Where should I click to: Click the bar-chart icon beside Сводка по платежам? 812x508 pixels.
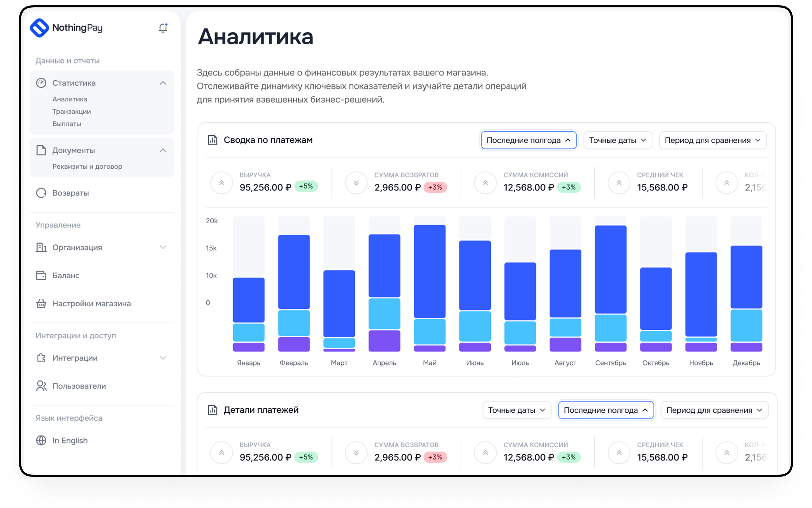[213, 140]
